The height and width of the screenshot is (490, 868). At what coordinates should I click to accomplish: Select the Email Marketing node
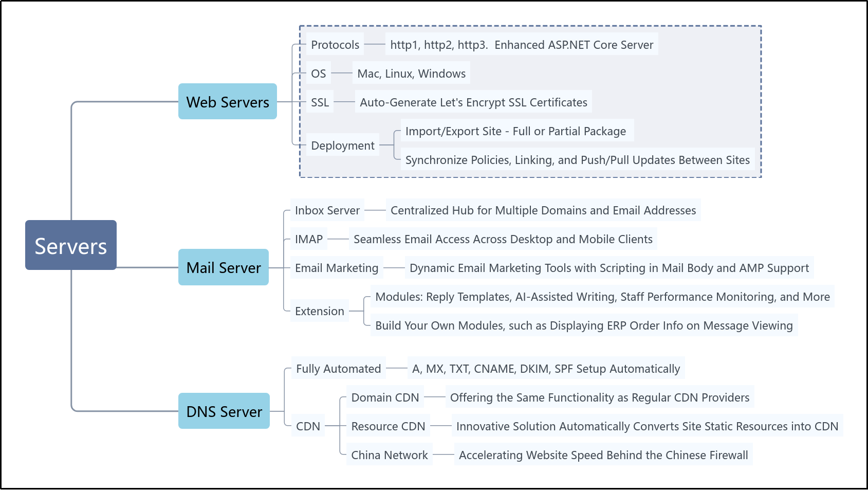(x=336, y=268)
